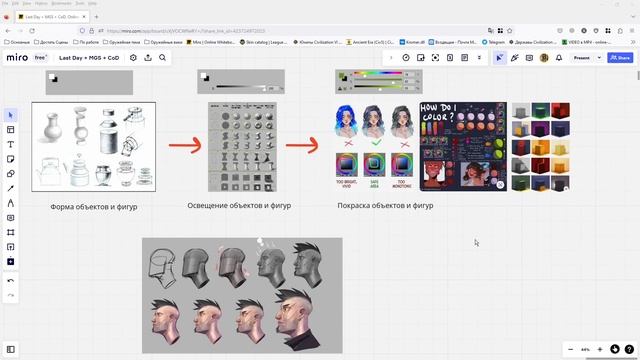Open the frames panel at bottom left
The image size is (640, 360).
coord(11,349)
